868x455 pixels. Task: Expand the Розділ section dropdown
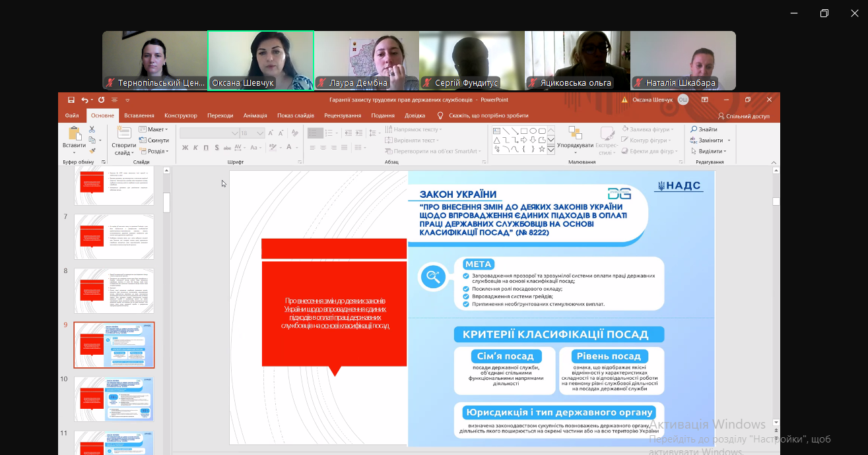(153, 151)
